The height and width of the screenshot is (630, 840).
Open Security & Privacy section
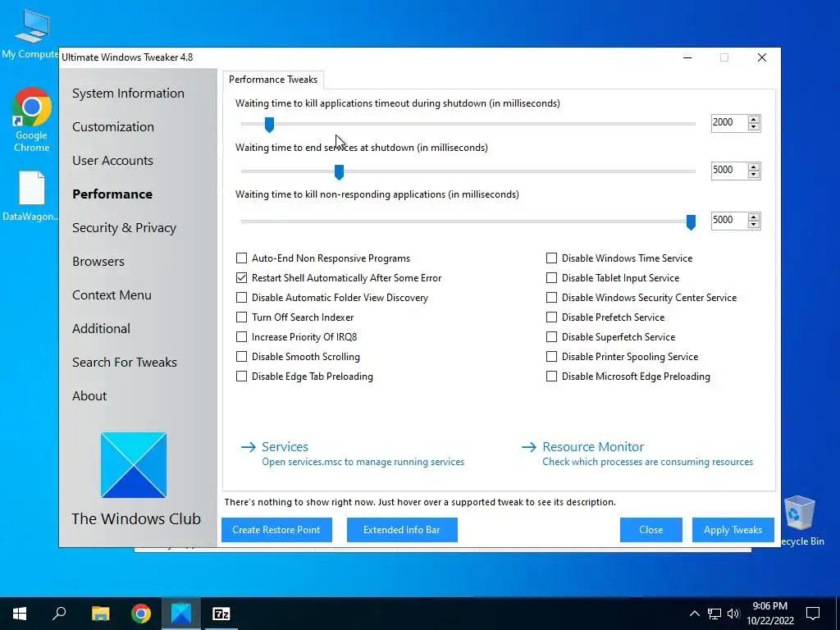tap(125, 228)
